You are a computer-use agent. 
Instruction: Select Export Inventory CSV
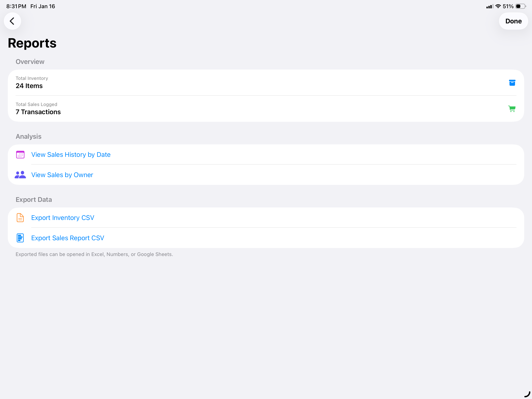[266, 218]
